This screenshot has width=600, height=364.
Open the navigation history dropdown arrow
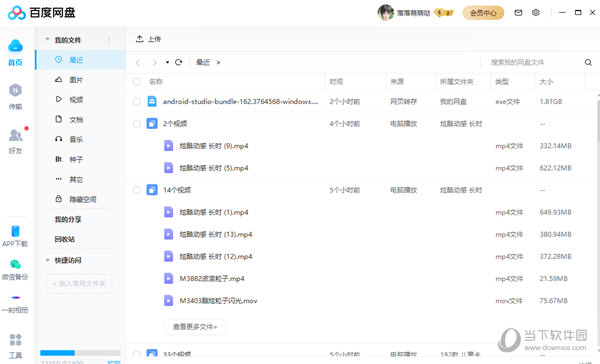tap(167, 62)
